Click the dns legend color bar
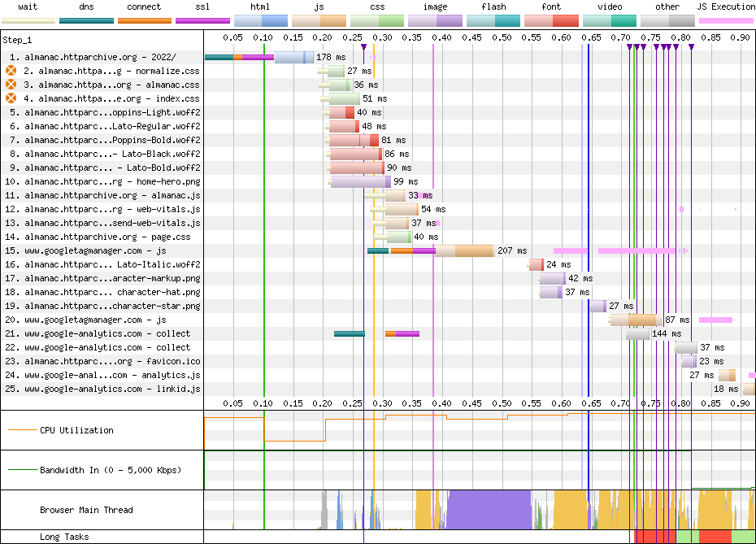 (x=86, y=20)
